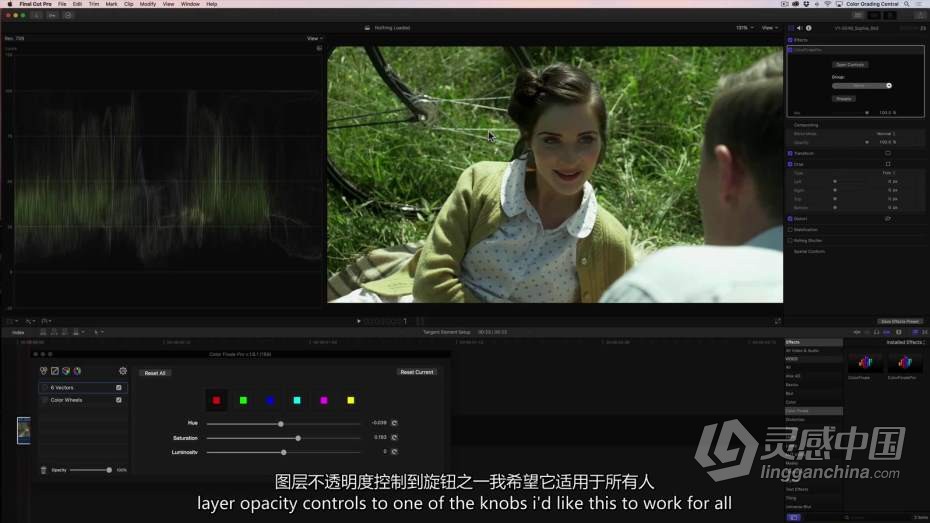Toggle the Color Wheels layer checkbox
This screenshot has height=523, width=930.
pos(119,400)
